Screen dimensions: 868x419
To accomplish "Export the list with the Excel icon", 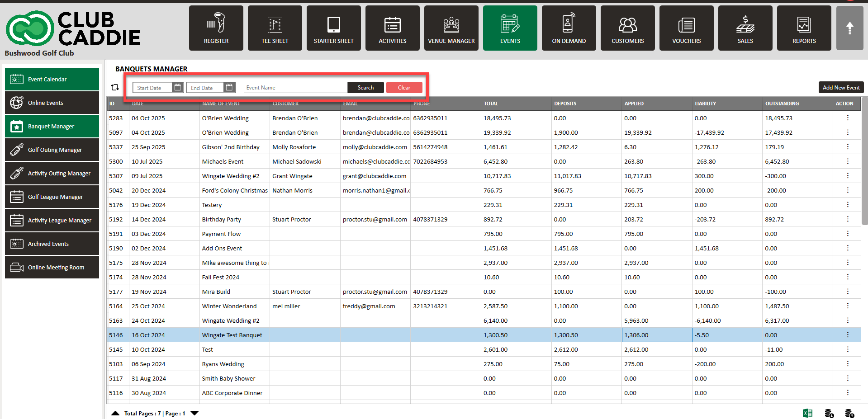I will (x=807, y=413).
